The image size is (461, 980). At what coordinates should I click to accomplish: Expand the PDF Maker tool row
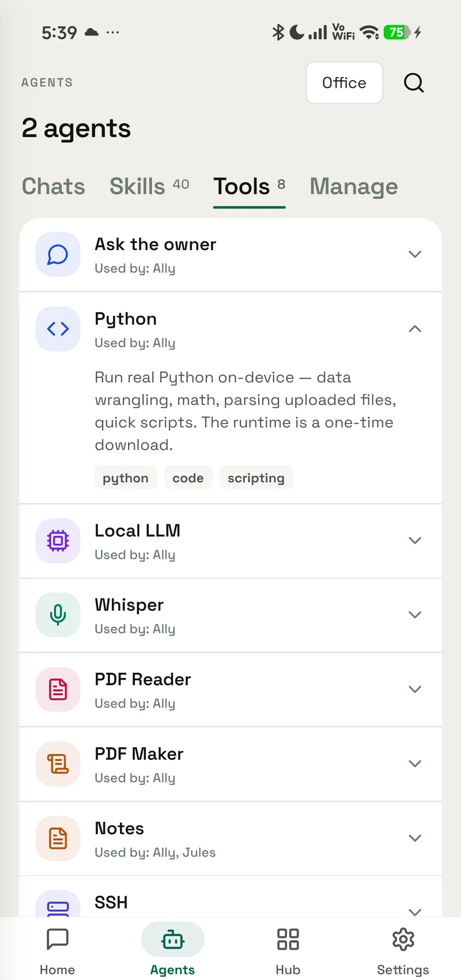(415, 764)
